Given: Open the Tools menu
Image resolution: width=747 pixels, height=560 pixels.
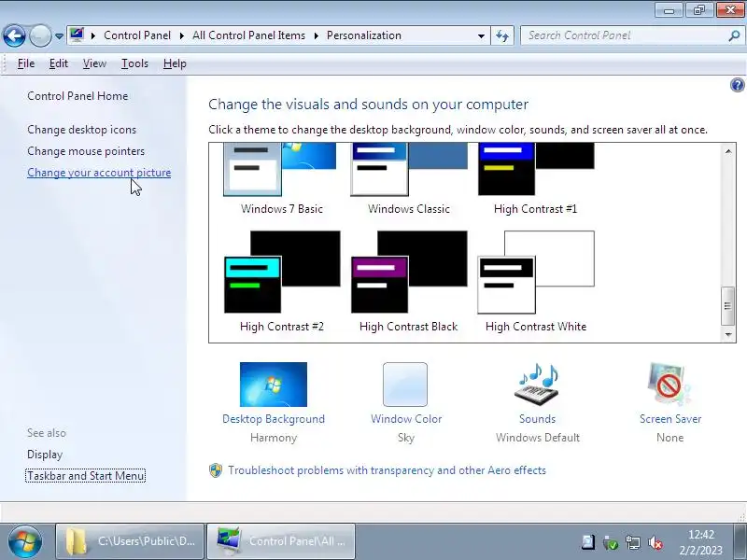Looking at the screenshot, I should (134, 63).
